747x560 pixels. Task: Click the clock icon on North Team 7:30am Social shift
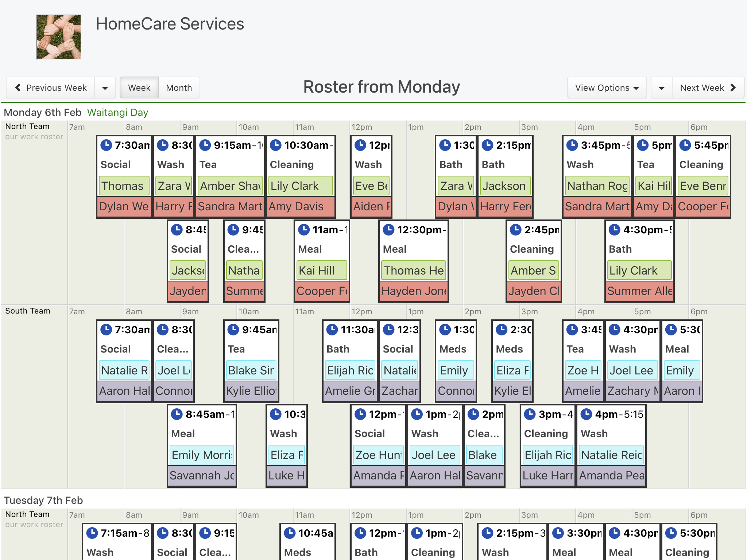tap(106, 145)
